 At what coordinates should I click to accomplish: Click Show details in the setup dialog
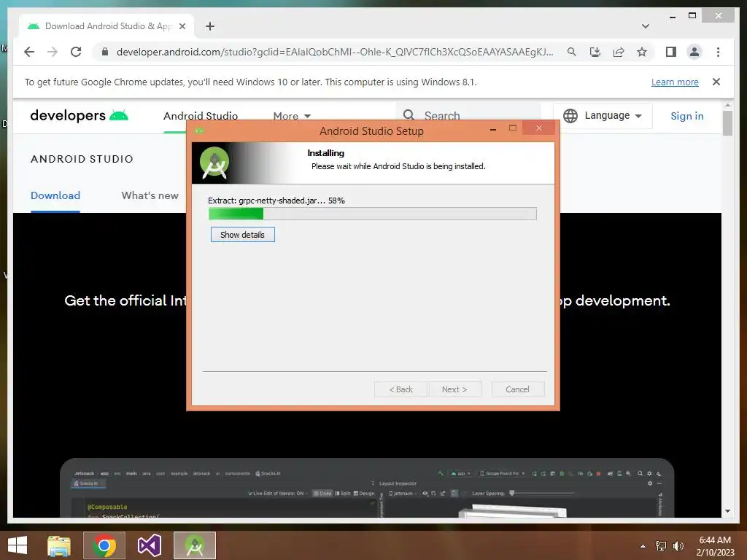pyautogui.click(x=242, y=235)
